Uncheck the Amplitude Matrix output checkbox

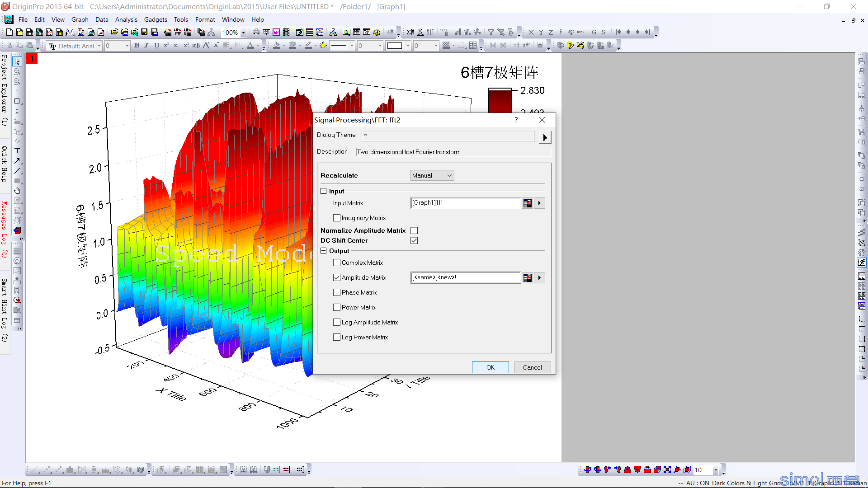pos(337,277)
